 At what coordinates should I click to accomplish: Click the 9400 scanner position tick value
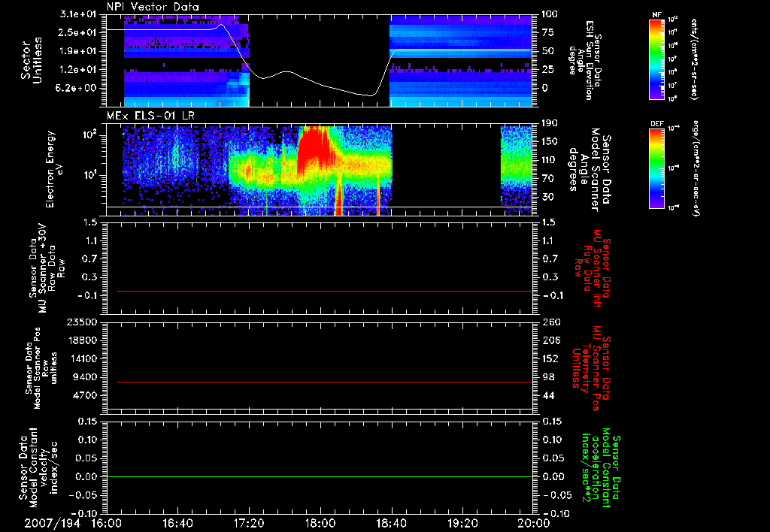pyautogui.click(x=86, y=377)
